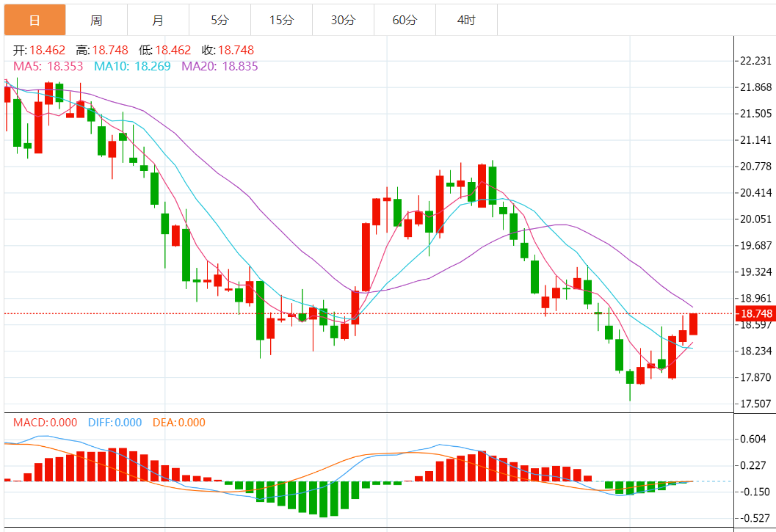
Task: Switch to the 月 monthly tab
Action: 158,20
